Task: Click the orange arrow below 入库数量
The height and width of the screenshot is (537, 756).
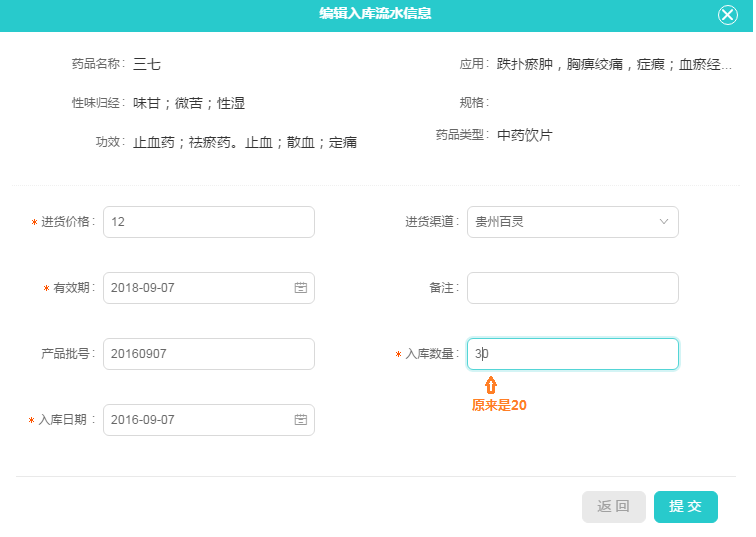Action: pos(490,384)
